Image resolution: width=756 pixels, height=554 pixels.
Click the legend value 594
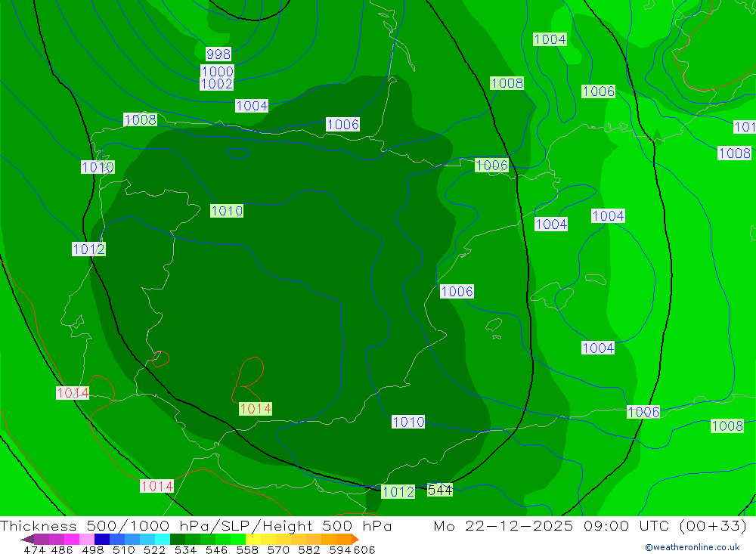point(340,550)
